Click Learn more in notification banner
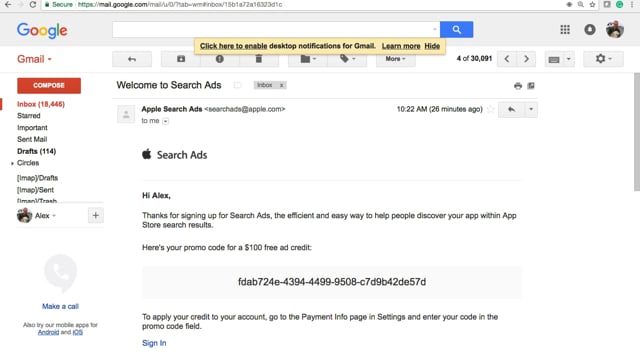The height and width of the screenshot is (360, 640). coord(401,46)
